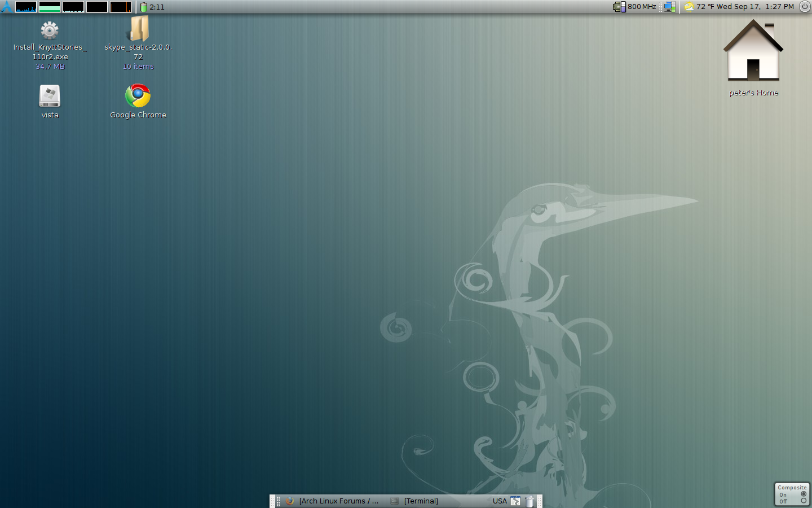Click the USA keyboard layout indicator
The image size is (812, 508).
point(499,501)
